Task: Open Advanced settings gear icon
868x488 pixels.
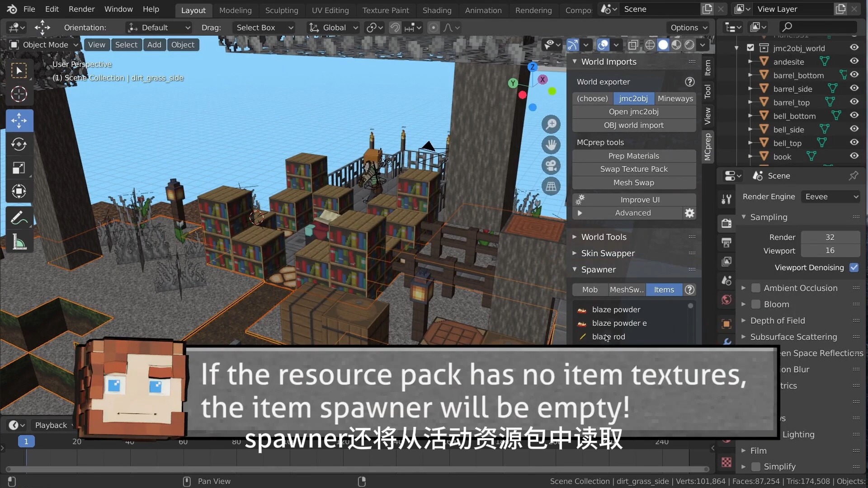Action: [x=689, y=213]
